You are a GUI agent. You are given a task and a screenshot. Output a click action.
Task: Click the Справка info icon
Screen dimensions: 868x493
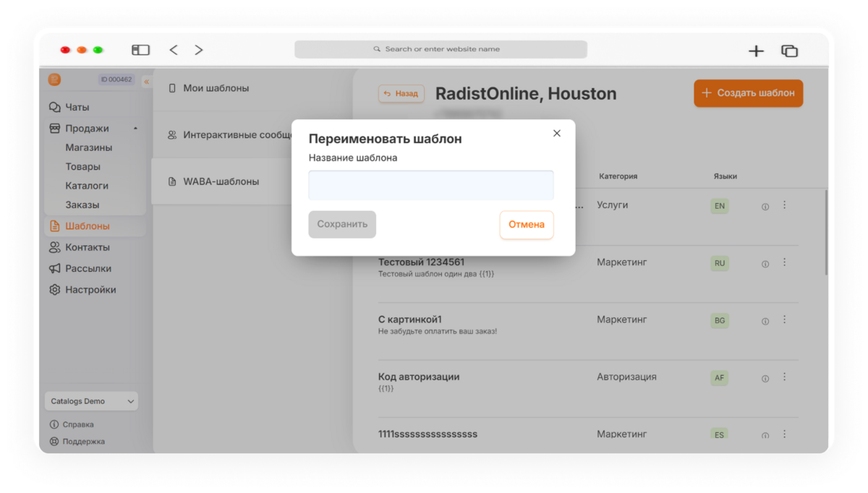pos(54,424)
